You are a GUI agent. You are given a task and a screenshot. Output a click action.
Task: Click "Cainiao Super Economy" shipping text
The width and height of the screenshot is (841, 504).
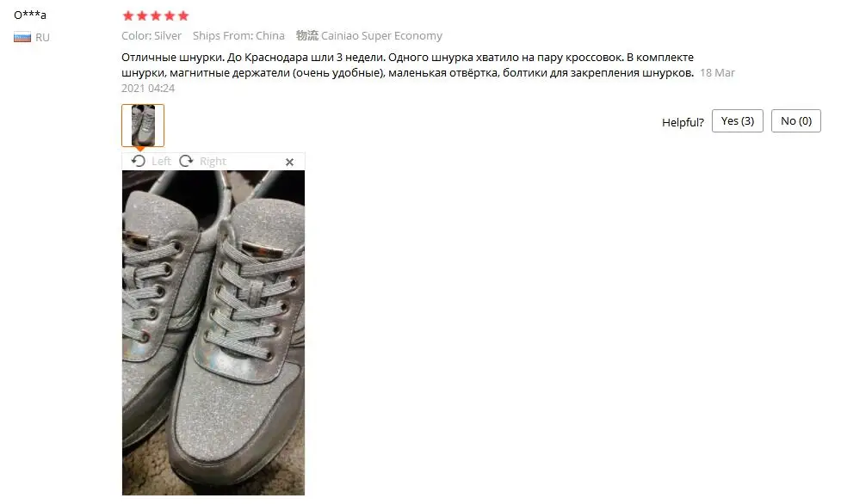coord(382,35)
